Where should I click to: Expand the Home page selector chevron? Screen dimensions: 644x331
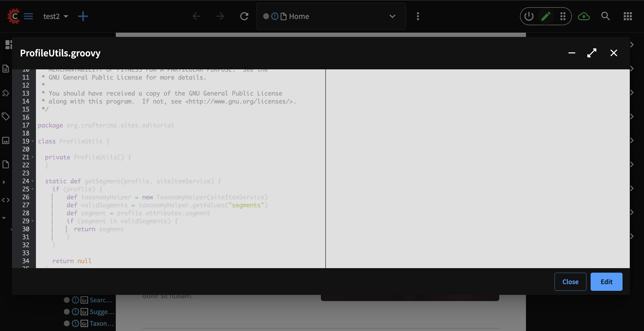[x=392, y=16]
